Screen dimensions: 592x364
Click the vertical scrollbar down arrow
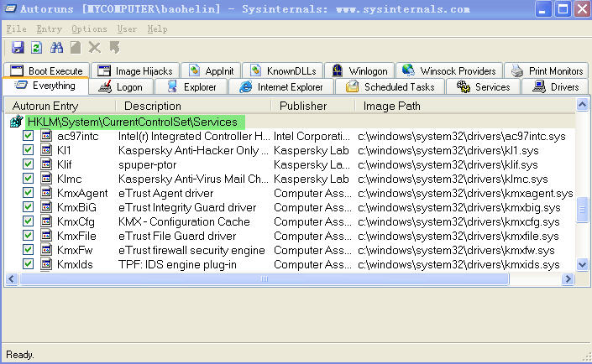pyautogui.click(x=582, y=265)
